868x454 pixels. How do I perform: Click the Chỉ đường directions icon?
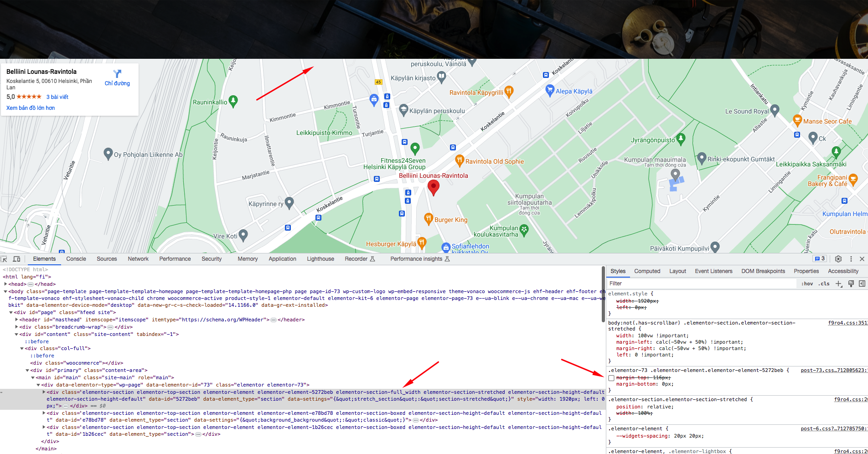click(117, 73)
